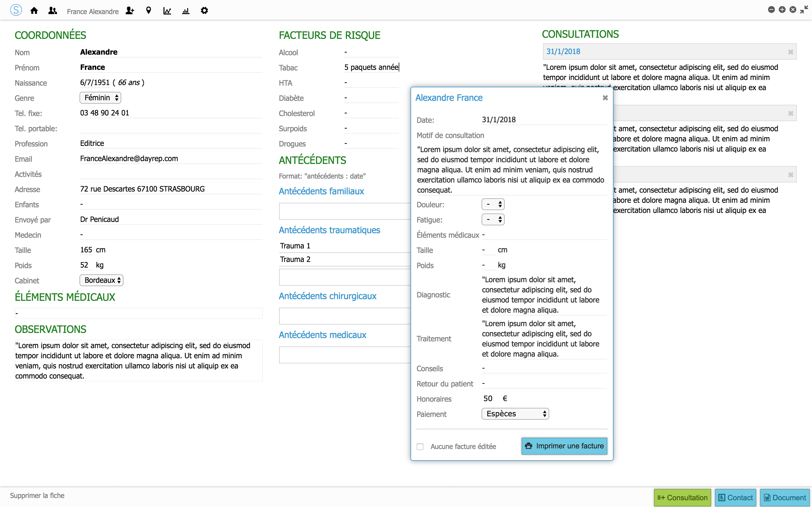This screenshot has height=507, width=812.
Task: Open the patients list icon
Action: (52, 11)
